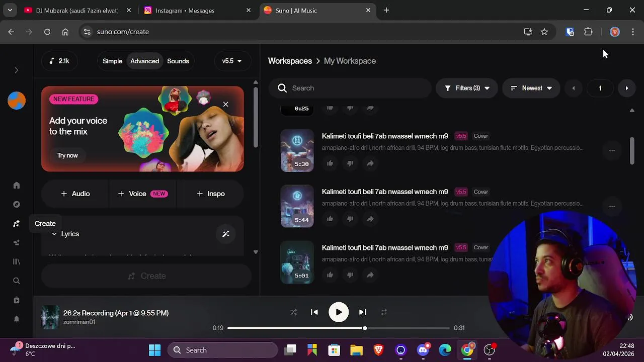The image size is (644, 362).
Task: Click the large Create song button
Action: 146,276
